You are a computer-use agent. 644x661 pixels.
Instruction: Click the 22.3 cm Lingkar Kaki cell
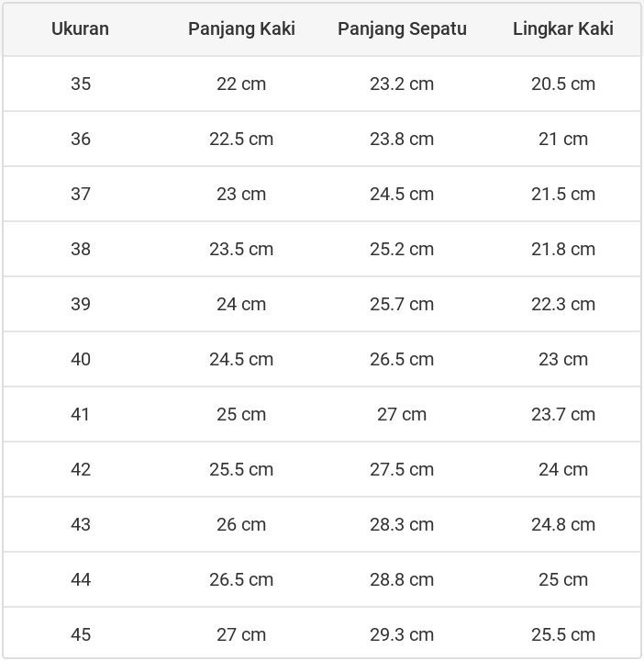pyautogui.click(x=562, y=304)
